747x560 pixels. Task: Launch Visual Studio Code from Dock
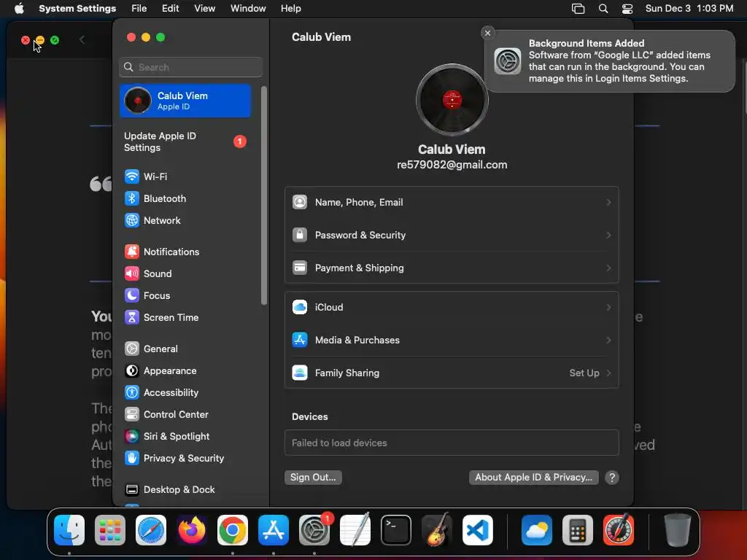tap(477, 530)
